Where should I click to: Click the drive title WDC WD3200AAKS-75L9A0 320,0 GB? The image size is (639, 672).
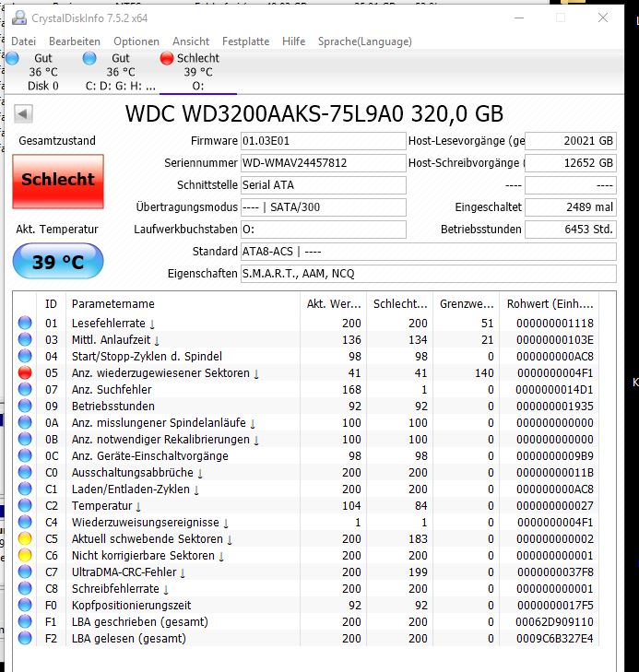[x=314, y=114]
